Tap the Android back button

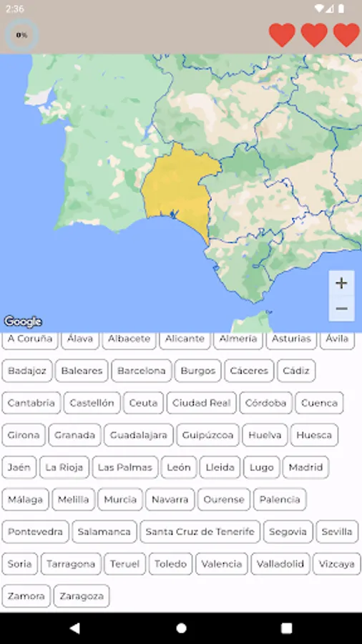(74, 628)
